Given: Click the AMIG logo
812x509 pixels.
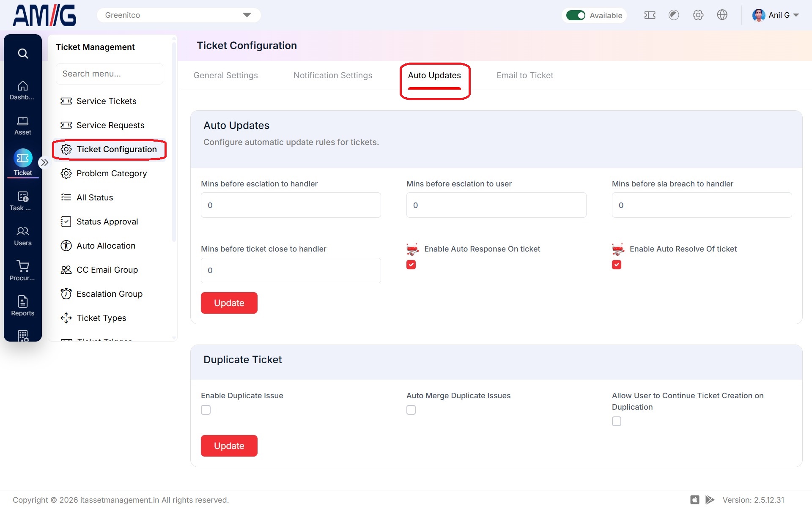Looking at the screenshot, I should 44,16.
